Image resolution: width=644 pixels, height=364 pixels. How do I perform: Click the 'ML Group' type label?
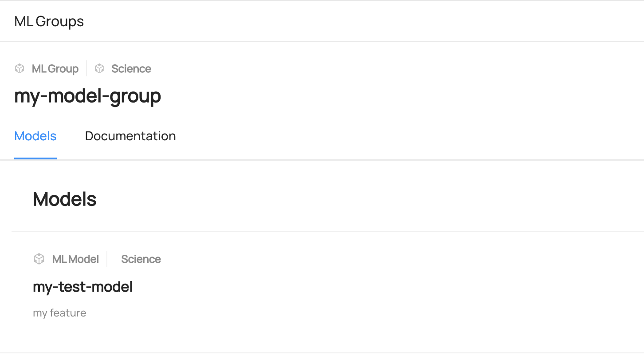point(55,69)
